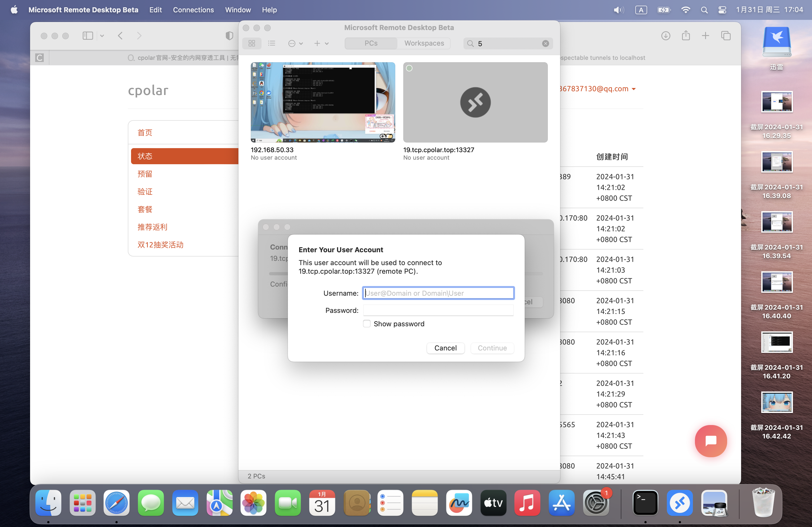
Task: Open Launchpad from the Dock
Action: (x=82, y=503)
